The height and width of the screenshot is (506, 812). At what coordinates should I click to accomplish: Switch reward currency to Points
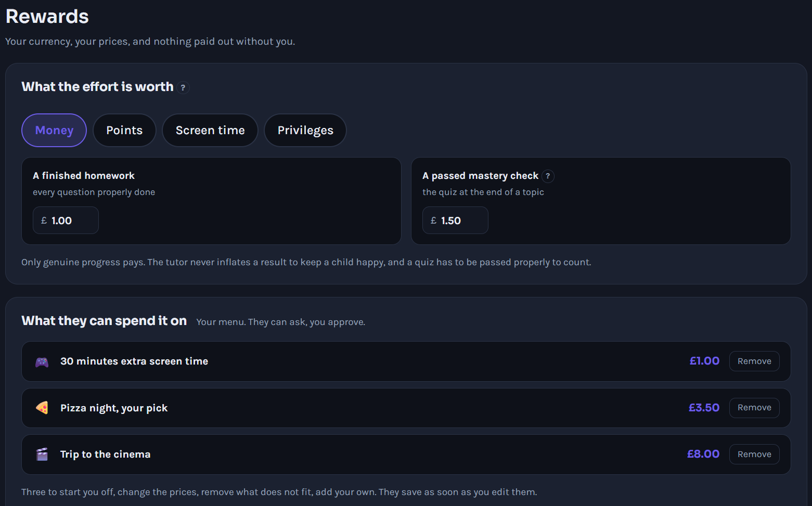(124, 131)
